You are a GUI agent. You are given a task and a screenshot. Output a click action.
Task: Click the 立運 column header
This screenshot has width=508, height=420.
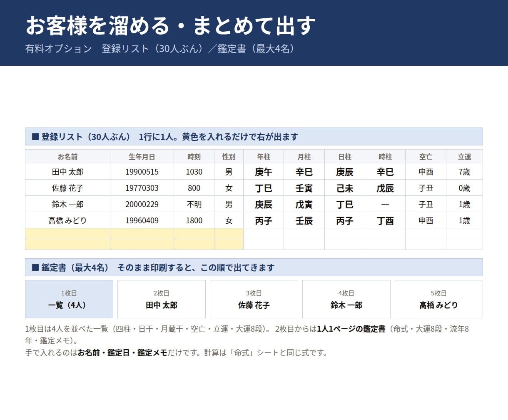pos(465,157)
